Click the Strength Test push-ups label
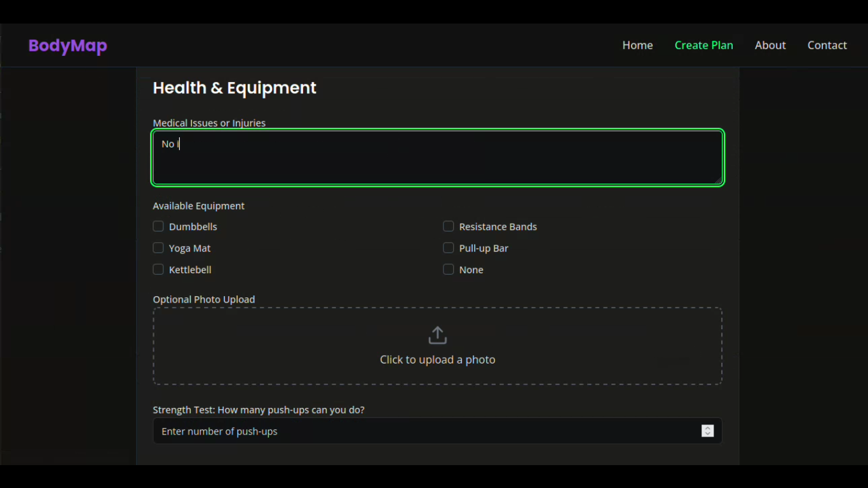 pyautogui.click(x=259, y=410)
